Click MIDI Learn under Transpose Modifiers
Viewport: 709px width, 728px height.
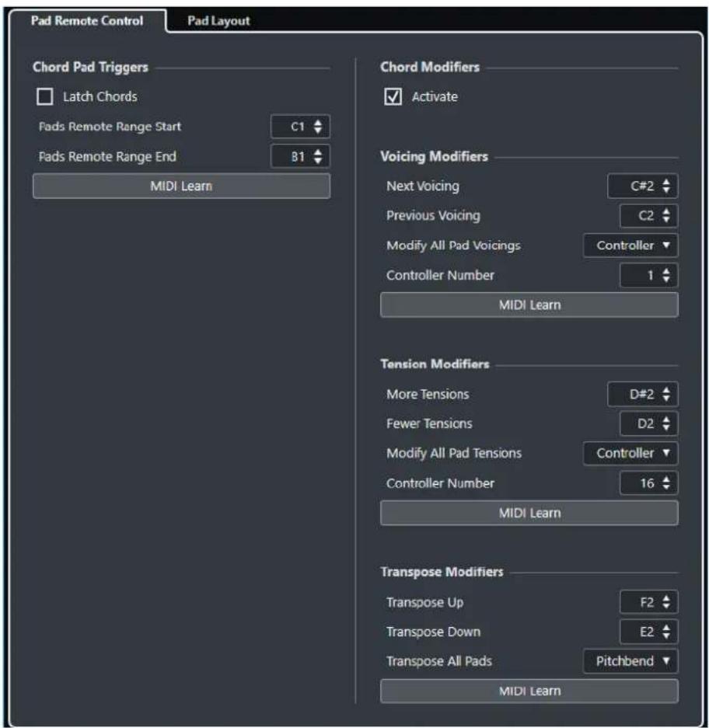point(529,691)
